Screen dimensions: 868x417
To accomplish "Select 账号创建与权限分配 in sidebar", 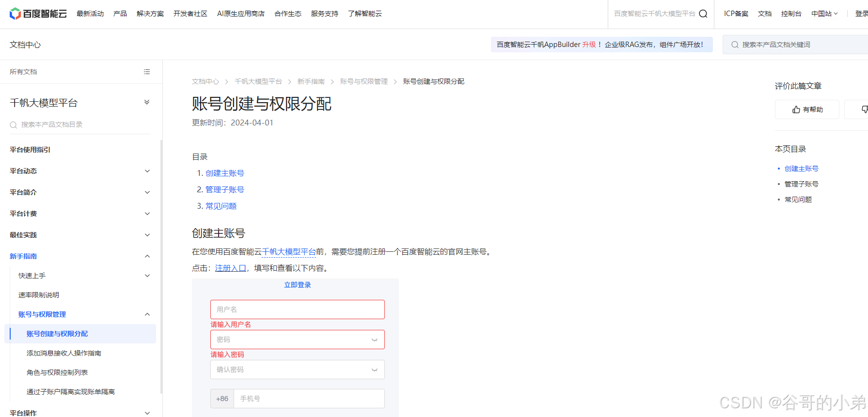I will (x=80, y=334).
